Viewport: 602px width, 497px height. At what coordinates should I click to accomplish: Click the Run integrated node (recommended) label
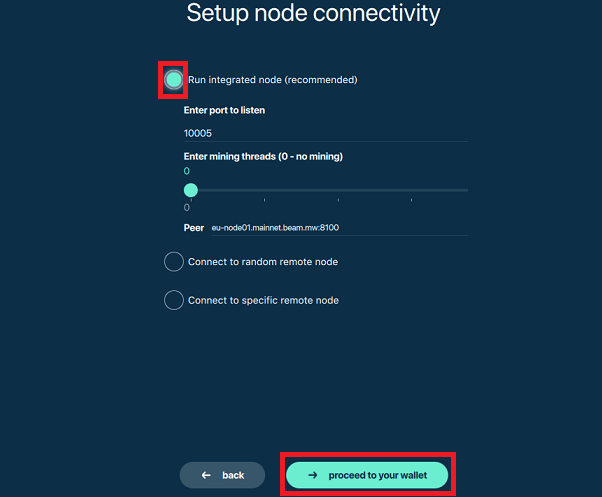point(273,80)
